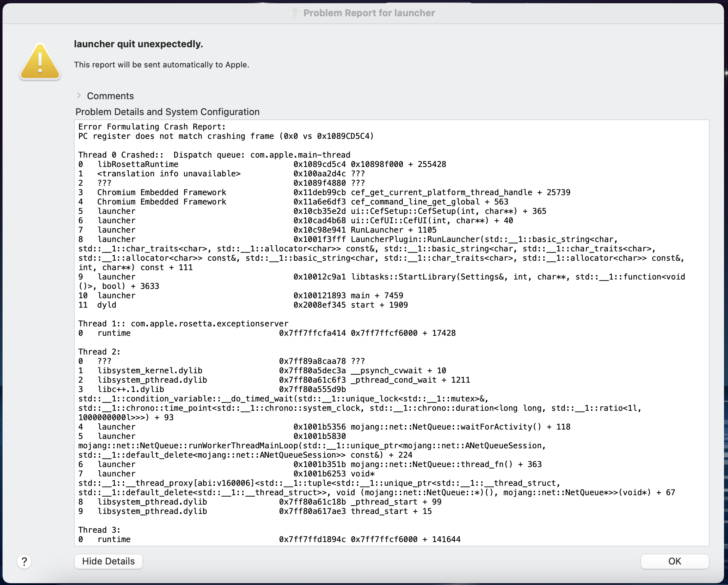Click the 'launcher quit unexpectedly.' heading
728x585 pixels.
point(139,44)
